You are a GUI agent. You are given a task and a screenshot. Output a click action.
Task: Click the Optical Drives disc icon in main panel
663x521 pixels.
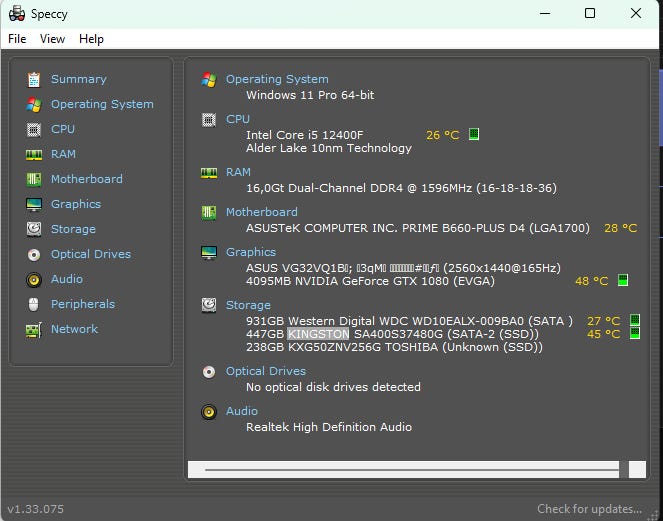click(209, 372)
